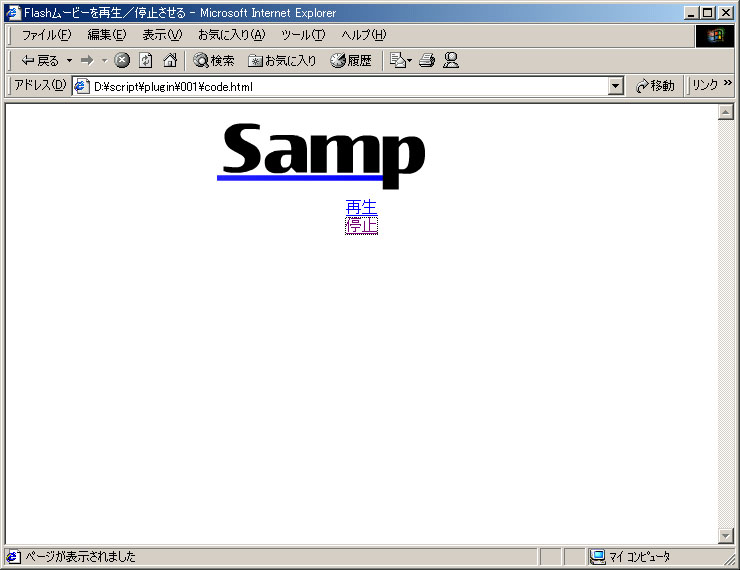
Task: Click the scrollbar down arrow
Action: 725,536
